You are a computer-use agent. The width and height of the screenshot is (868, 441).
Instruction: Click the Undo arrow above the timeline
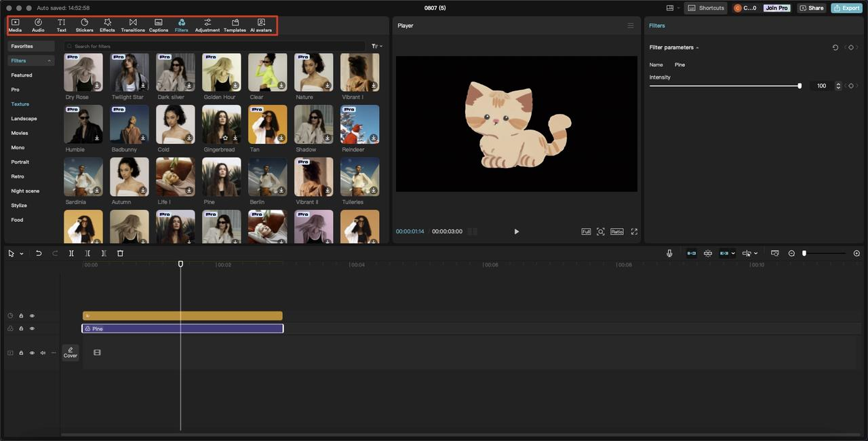39,253
